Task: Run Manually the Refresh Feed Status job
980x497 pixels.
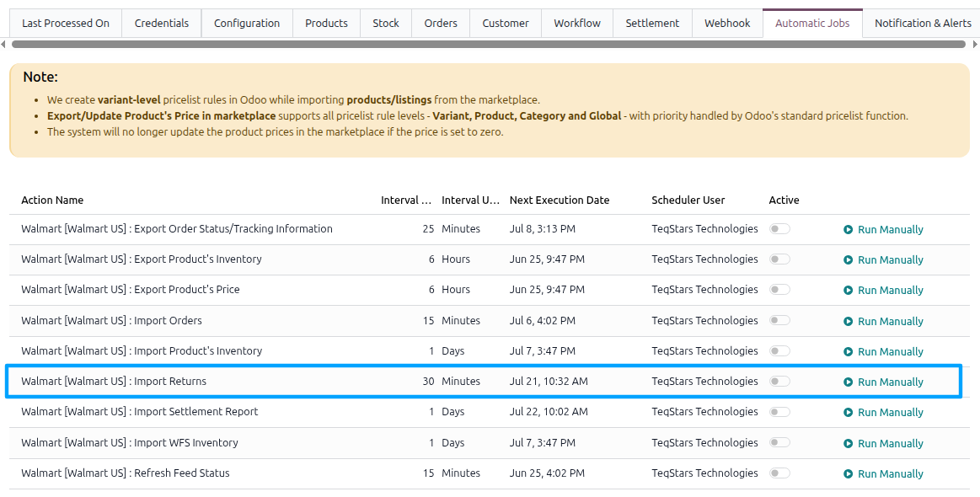Action: (x=883, y=474)
